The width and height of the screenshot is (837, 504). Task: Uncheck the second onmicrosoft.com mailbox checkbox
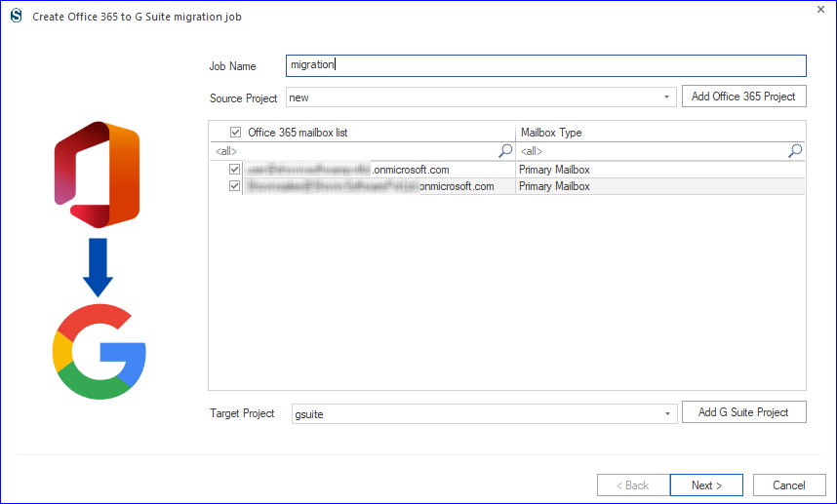pyautogui.click(x=234, y=186)
